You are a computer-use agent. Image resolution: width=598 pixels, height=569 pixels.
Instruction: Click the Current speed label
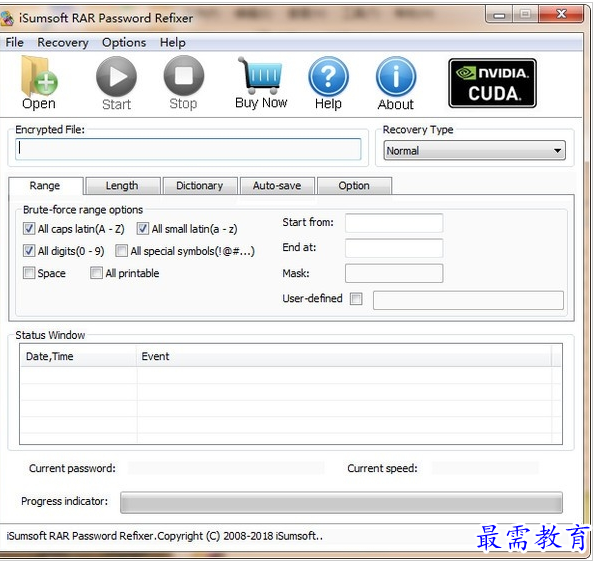[382, 468]
